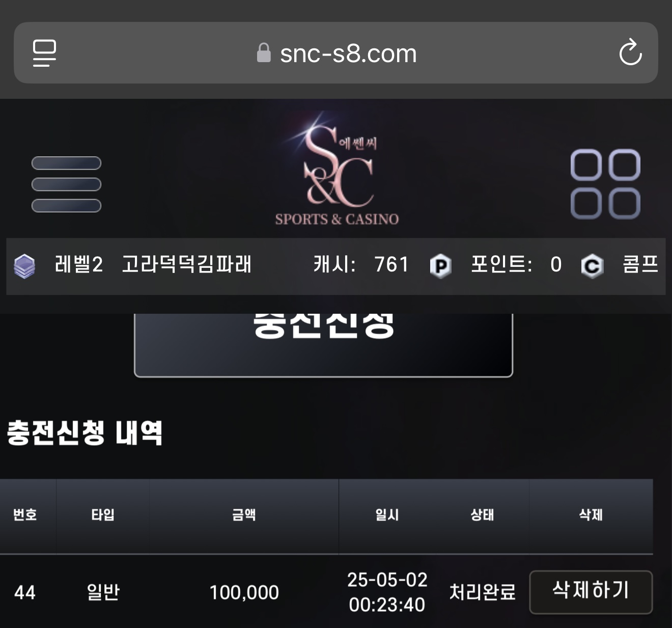Reload the page with refresh icon
This screenshot has height=628, width=672.
click(630, 52)
